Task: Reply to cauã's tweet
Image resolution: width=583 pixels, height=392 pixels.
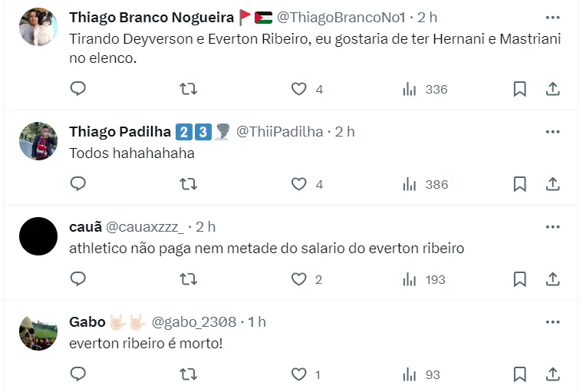Action: 78,279
